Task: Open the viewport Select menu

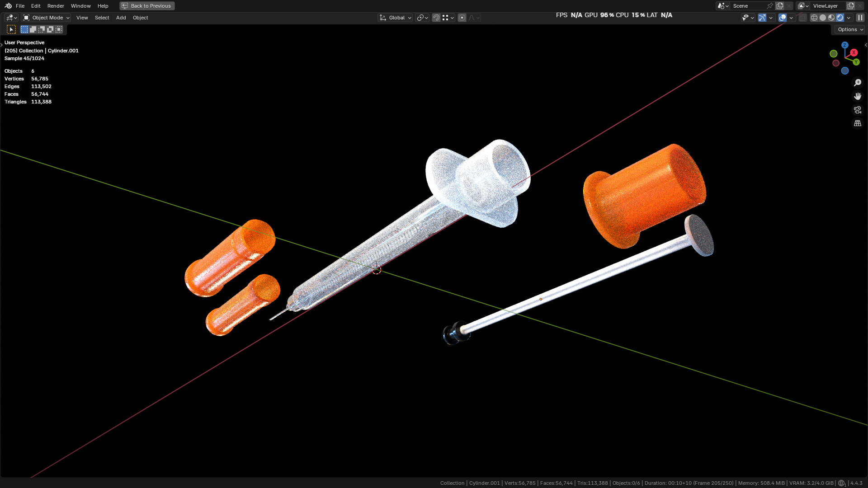Action: pos(102,18)
